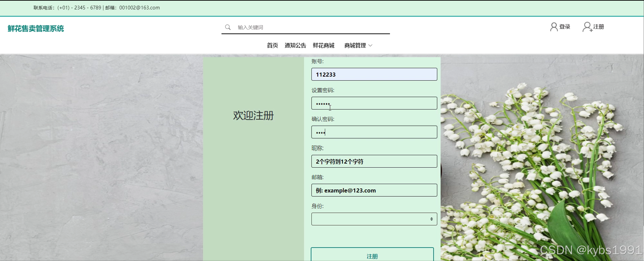
Task: Open 鲜花商城 navigation item
Action: coord(324,45)
